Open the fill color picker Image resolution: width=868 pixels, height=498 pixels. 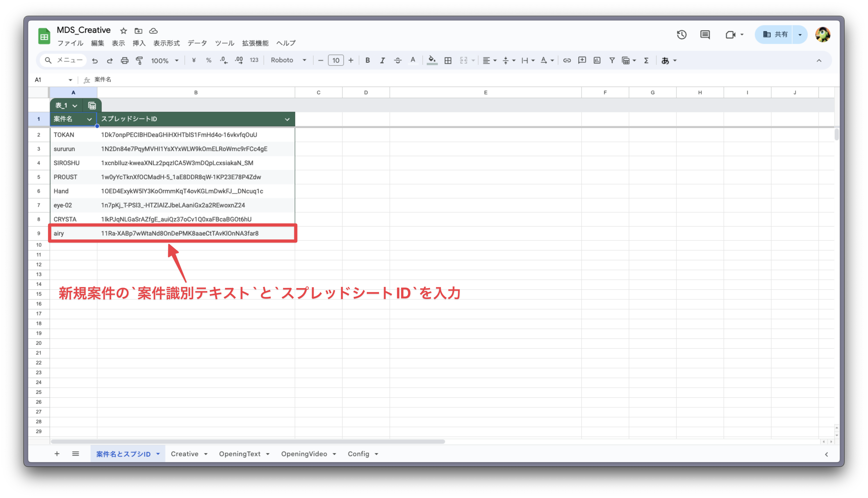click(x=432, y=60)
